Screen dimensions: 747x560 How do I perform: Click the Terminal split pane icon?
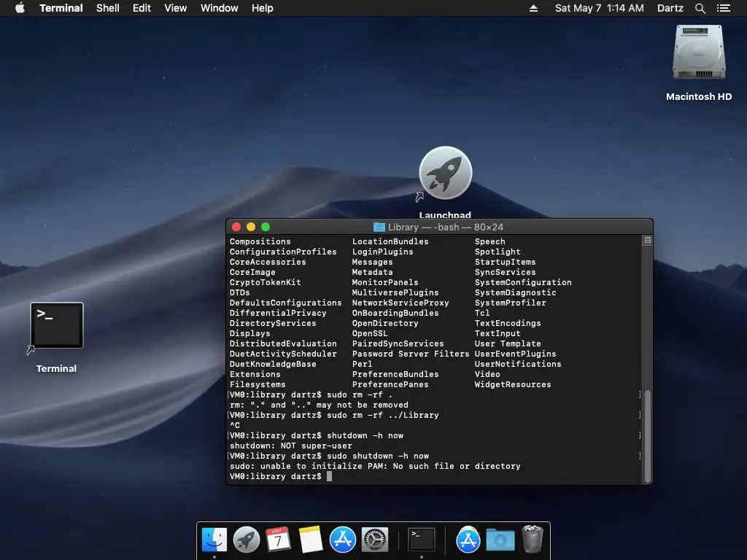648,241
